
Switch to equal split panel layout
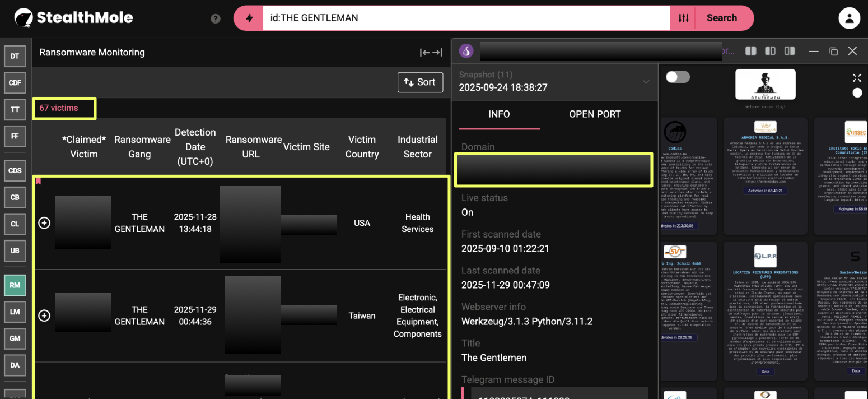pyautogui.click(x=750, y=51)
